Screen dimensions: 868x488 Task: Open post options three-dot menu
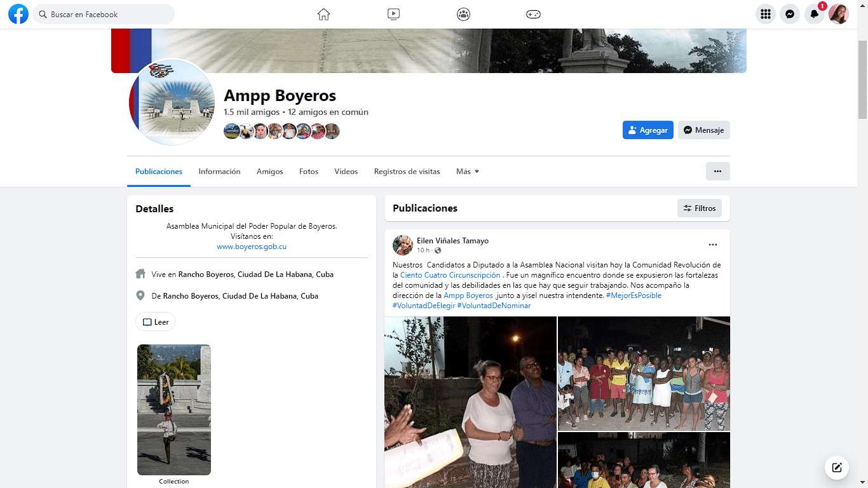coord(713,245)
